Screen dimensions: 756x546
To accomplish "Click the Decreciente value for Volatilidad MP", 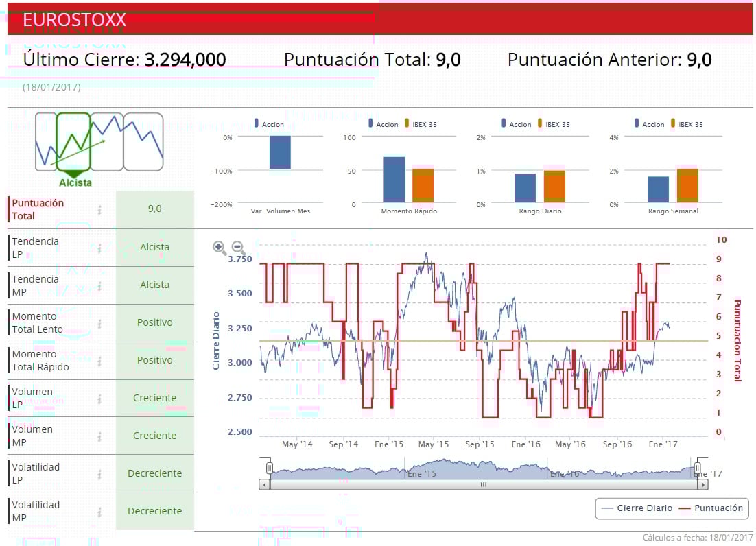I will [155, 511].
